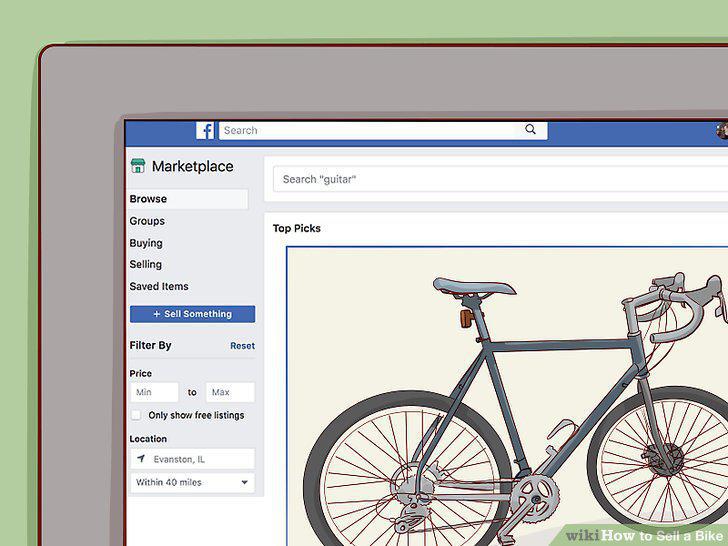
Task: Click the Max price field
Action: (230, 392)
